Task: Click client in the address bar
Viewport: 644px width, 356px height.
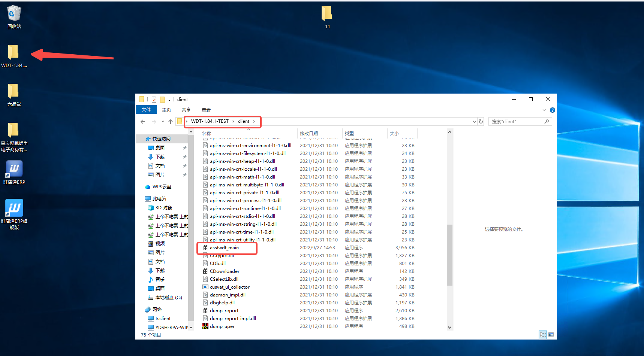Action: (x=244, y=121)
